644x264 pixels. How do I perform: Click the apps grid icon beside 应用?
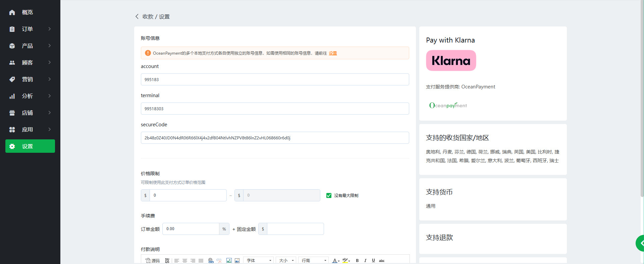pyautogui.click(x=12, y=130)
